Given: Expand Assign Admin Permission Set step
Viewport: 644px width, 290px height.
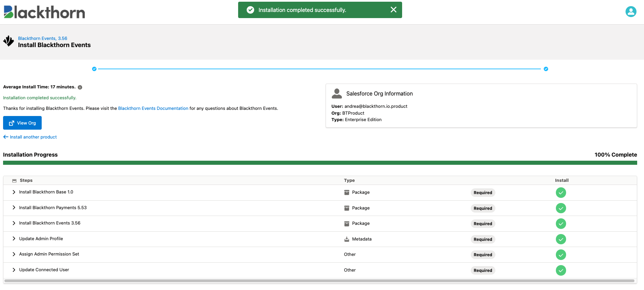Looking at the screenshot, I should [14, 254].
